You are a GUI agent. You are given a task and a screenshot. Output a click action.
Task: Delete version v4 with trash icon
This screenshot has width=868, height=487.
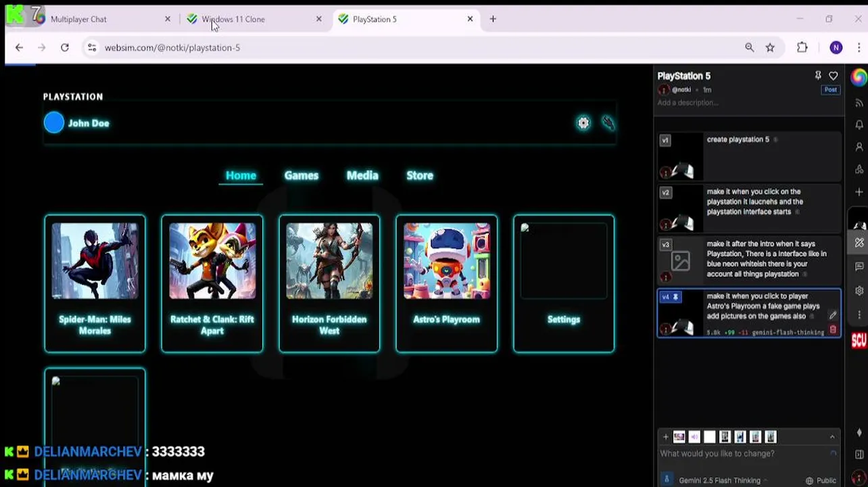833,329
